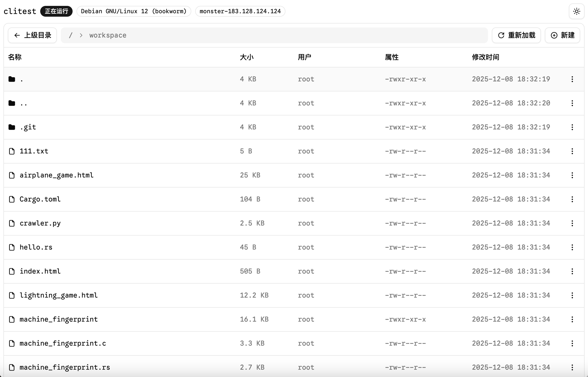Screen dimensions: 588x377
Task: Click the .git folder icon
Action: [12, 127]
